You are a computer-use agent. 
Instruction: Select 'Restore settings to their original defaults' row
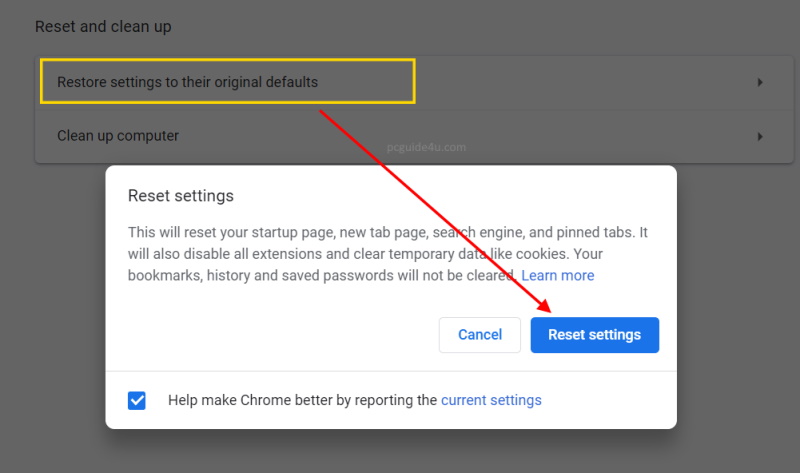tap(188, 82)
